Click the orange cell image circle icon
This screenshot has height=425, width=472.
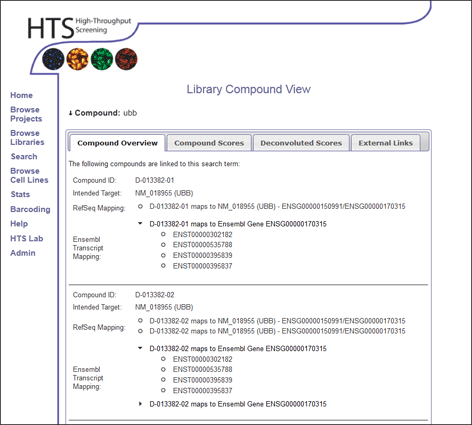78,59
